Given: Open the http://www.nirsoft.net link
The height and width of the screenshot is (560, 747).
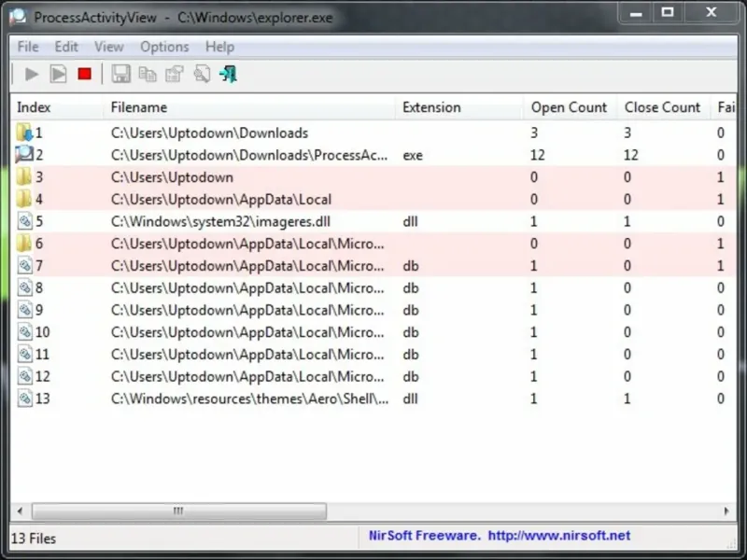Looking at the screenshot, I should point(559,536).
